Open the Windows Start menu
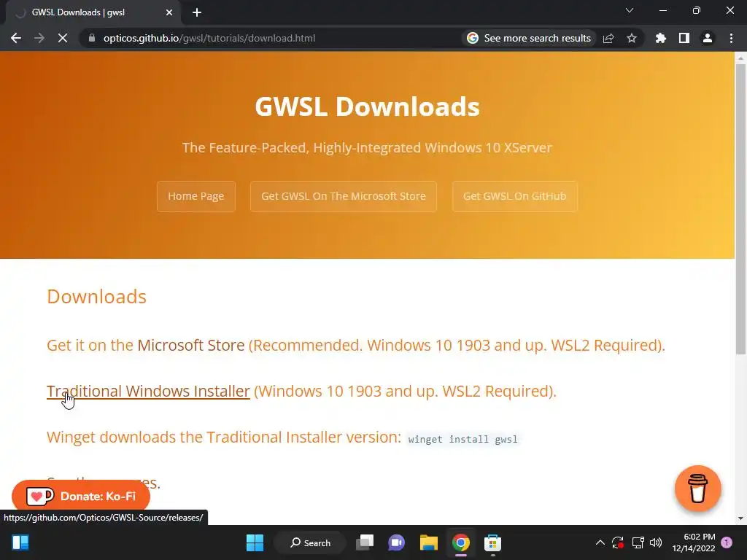Image resolution: width=747 pixels, height=560 pixels. (255, 542)
